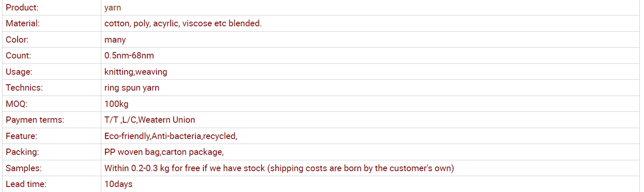Click the 'MOQ:' label
Image resolution: width=644 pixels, height=192 pixels.
[x=17, y=104]
